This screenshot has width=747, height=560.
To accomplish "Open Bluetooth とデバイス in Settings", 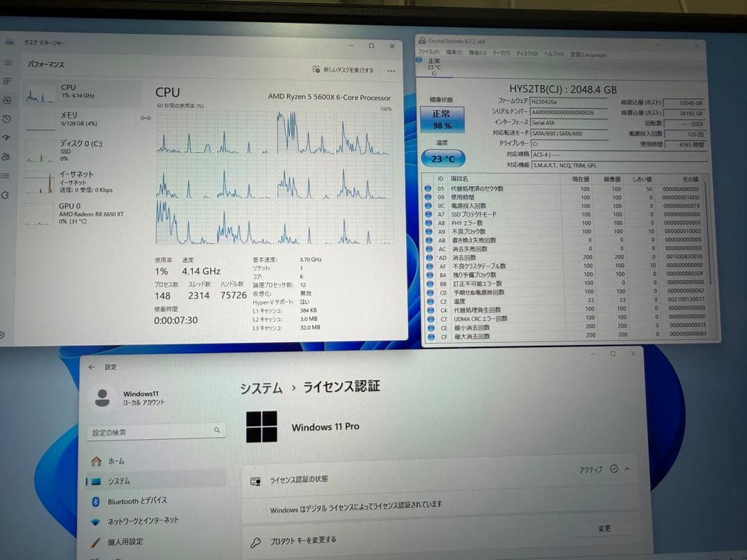I will pyautogui.click(x=156, y=501).
